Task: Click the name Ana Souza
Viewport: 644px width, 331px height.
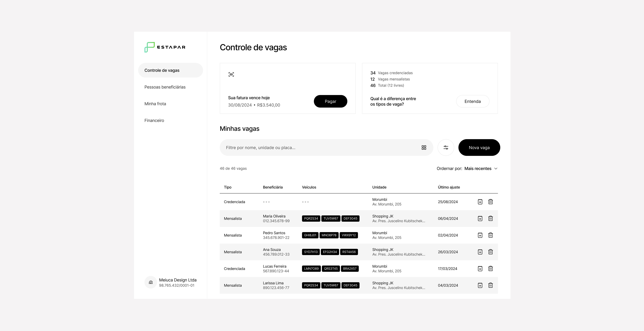Action: click(x=272, y=250)
